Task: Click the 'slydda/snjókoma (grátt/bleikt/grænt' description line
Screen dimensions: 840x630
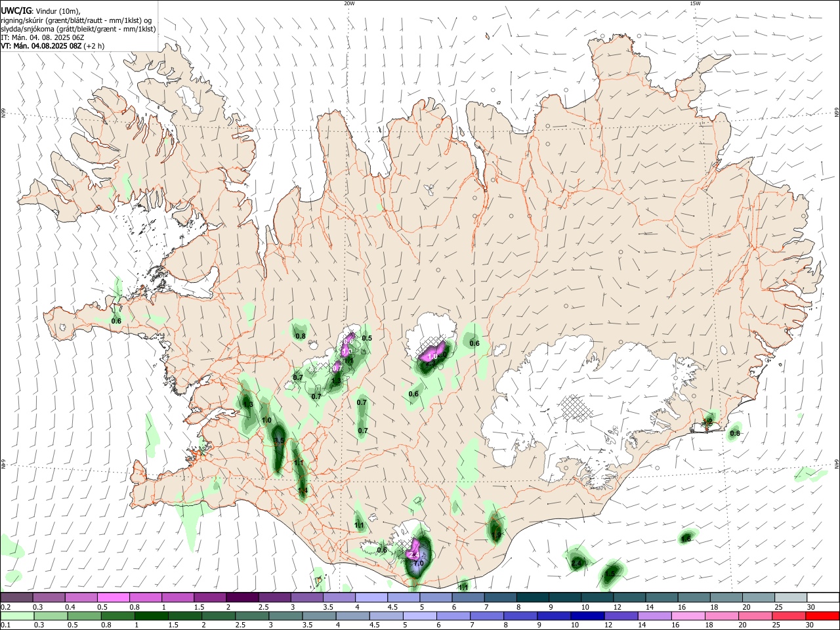Action: click(78, 29)
